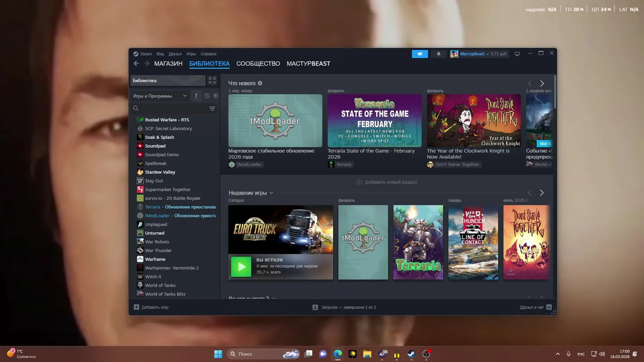The height and width of the screenshot is (362, 644).
Task: Open the Что нового settings gear
Action: coord(260,83)
